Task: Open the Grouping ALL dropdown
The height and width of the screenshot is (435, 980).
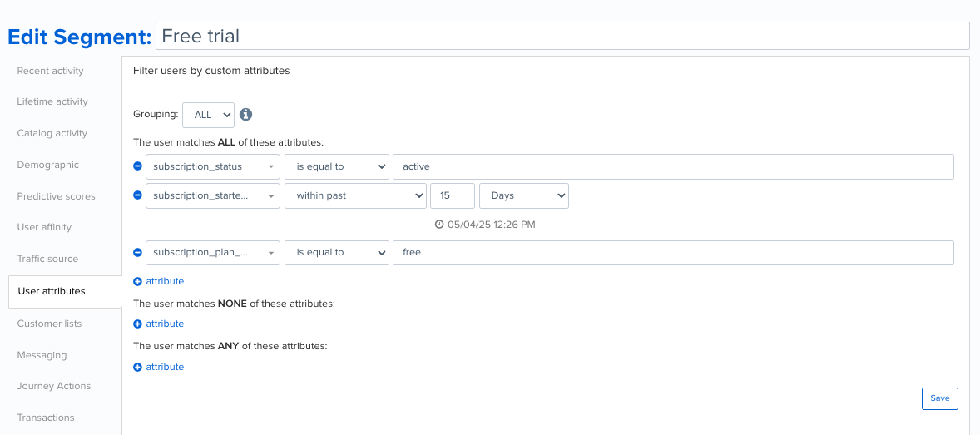Action: tap(209, 115)
